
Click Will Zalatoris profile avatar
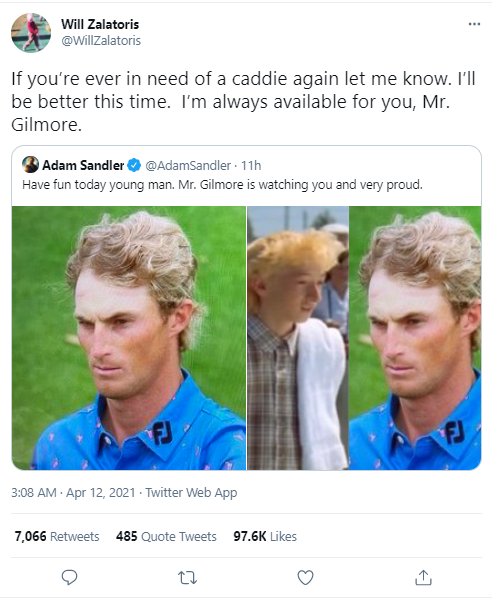31,33
